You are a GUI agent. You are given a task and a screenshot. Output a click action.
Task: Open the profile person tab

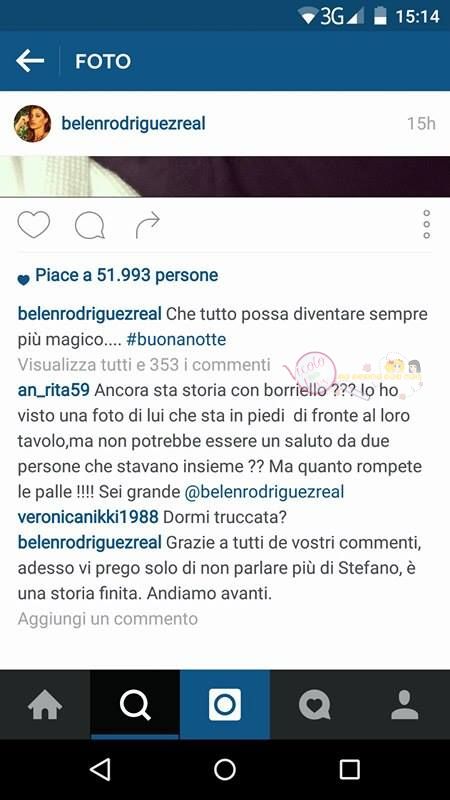(x=405, y=705)
